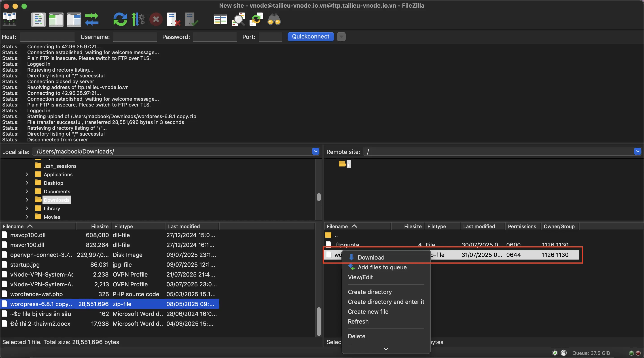Choose Create directory from context menu
The image size is (644, 358).
386,292
